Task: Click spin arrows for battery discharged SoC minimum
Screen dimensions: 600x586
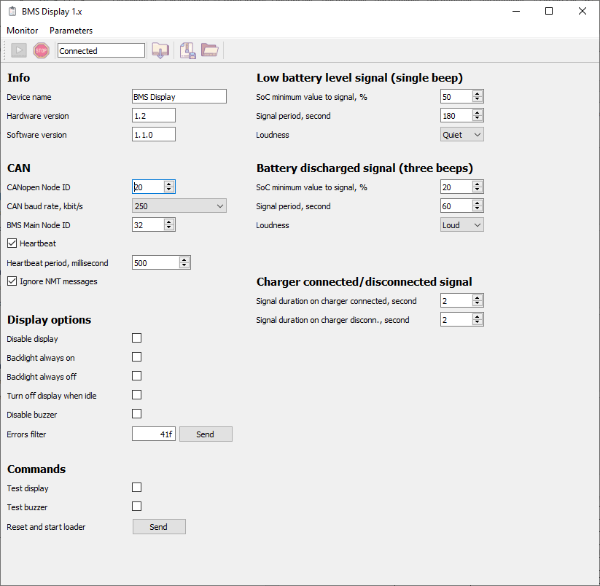Action: coord(477,187)
